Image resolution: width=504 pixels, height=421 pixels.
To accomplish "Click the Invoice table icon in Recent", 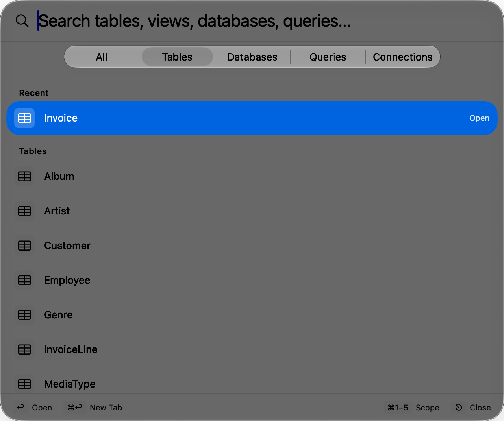I will [x=24, y=118].
